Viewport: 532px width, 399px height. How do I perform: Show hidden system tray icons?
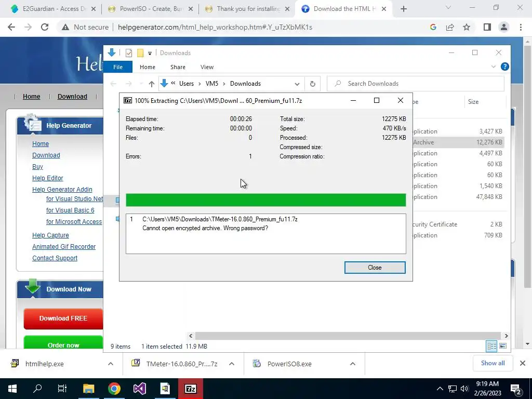(x=440, y=389)
